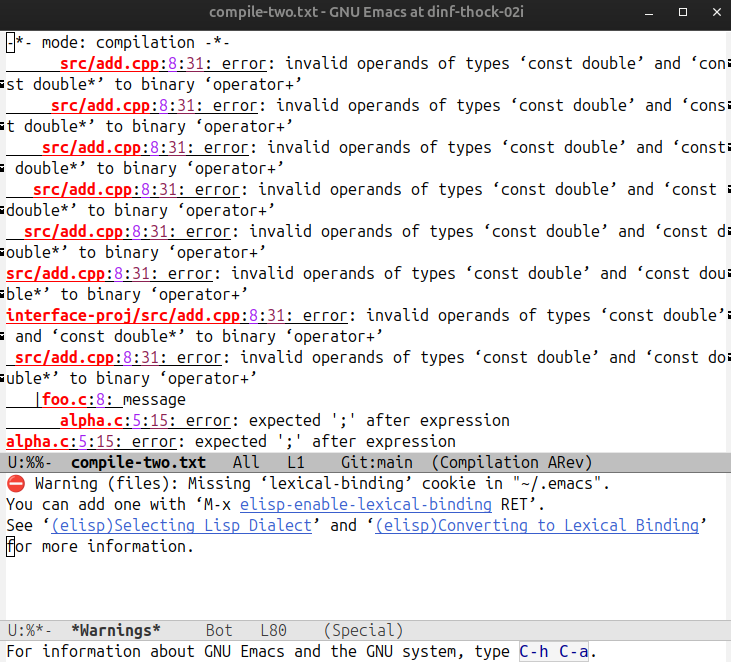This screenshot has width=731, height=662.
Task: Minimize the Emacs window
Action: pyautogui.click(x=654, y=12)
